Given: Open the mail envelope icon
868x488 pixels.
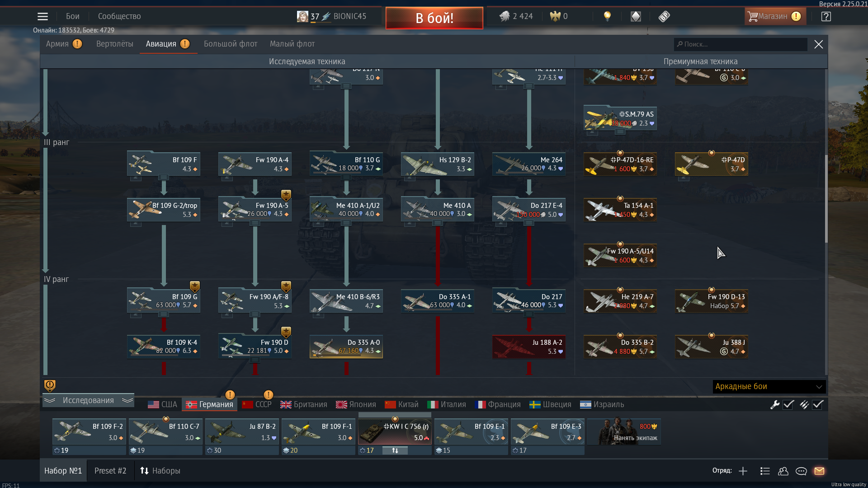Looking at the screenshot, I should click(819, 471).
